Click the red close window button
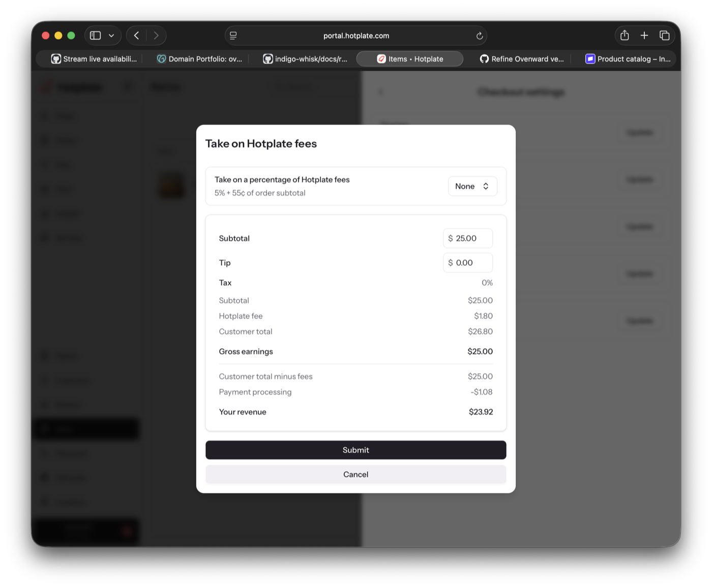Screen dimensions: 712x588 point(45,36)
